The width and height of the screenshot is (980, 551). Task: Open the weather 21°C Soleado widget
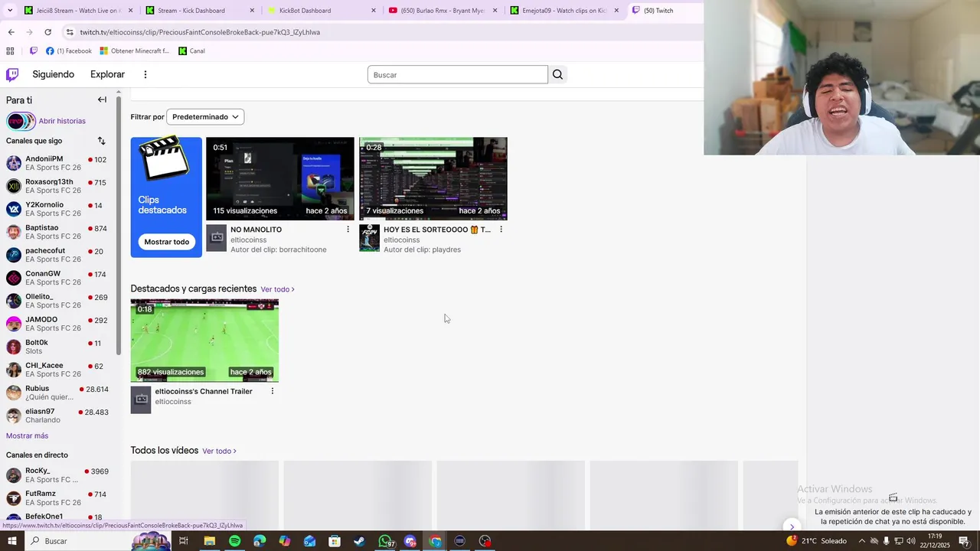816,541
